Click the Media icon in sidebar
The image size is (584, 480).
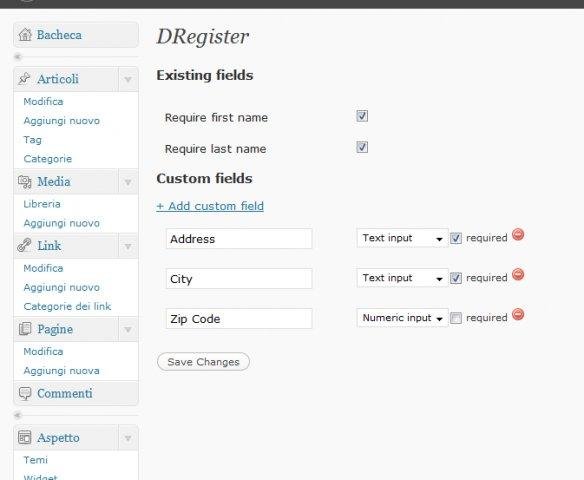25,182
